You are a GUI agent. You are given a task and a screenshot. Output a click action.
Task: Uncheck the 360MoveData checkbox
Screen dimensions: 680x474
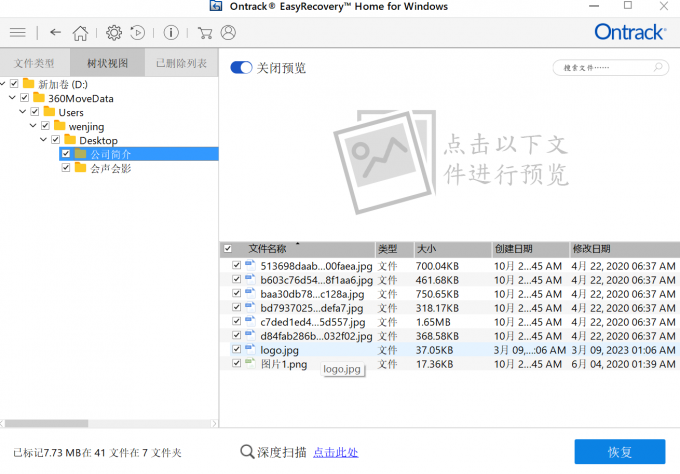coord(25,98)
